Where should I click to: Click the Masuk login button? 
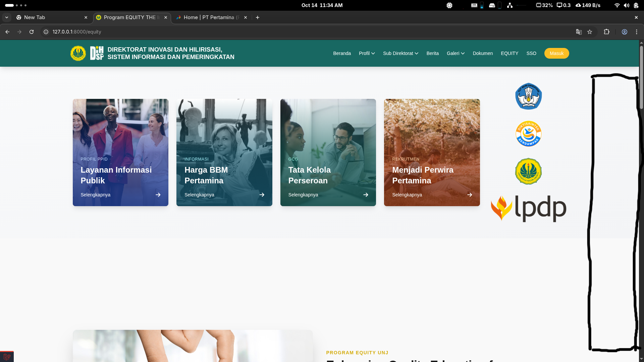(556, 53)
